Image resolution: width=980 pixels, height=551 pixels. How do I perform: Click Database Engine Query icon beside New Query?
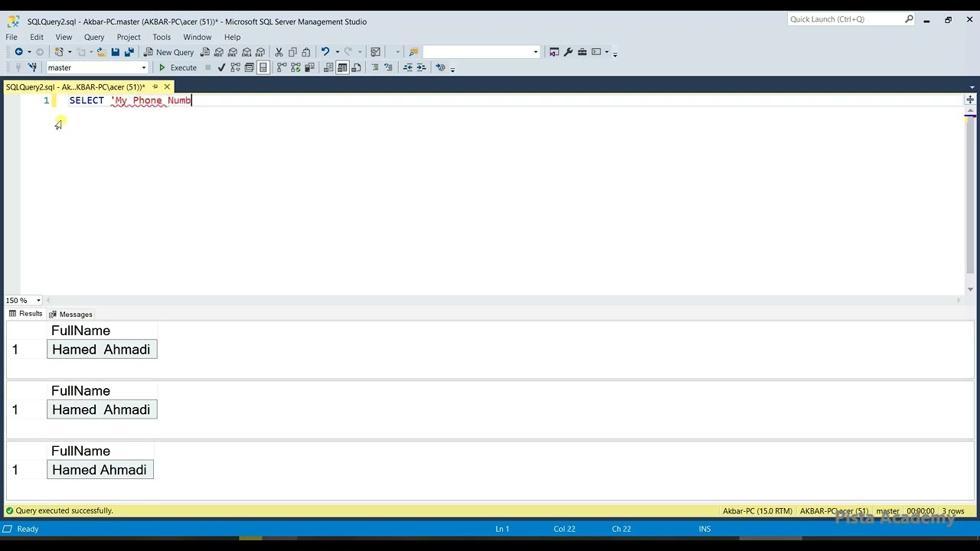point(204,52)
